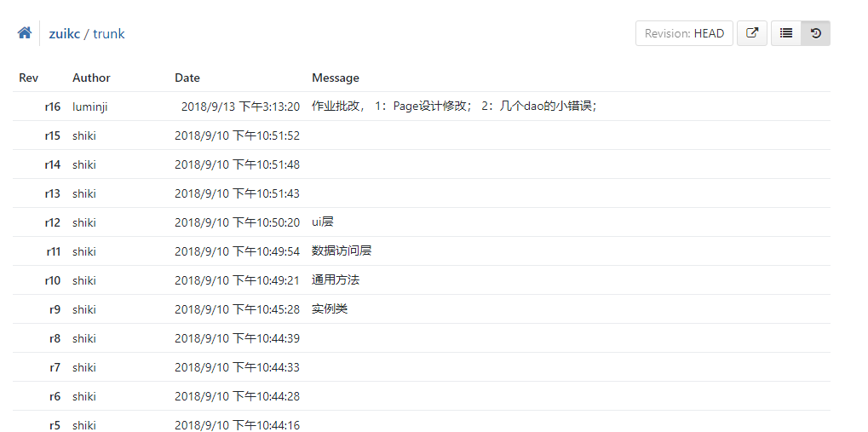
Task: Open revision r6
Action: click(55, 396)
